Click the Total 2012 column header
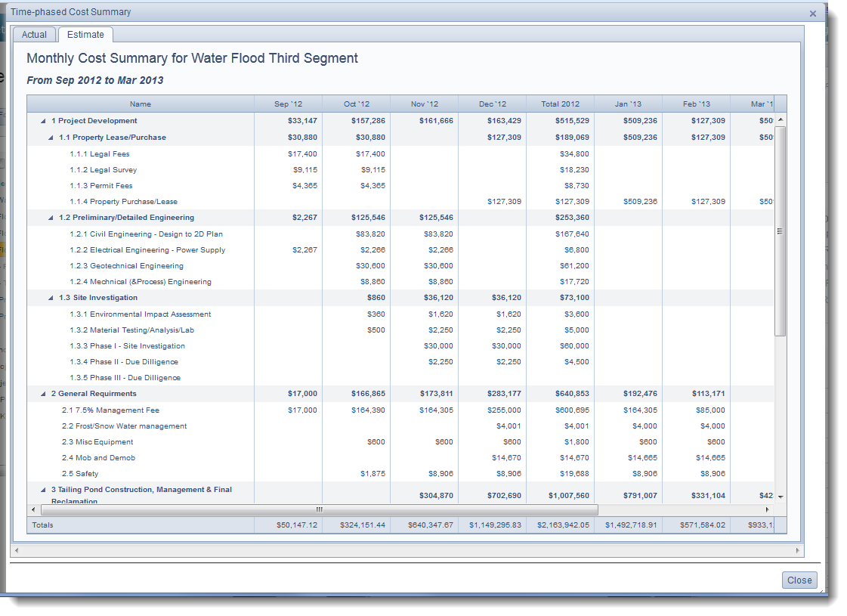Image resolution: width=847 pixels, height=616 pixels. [560, 104]
